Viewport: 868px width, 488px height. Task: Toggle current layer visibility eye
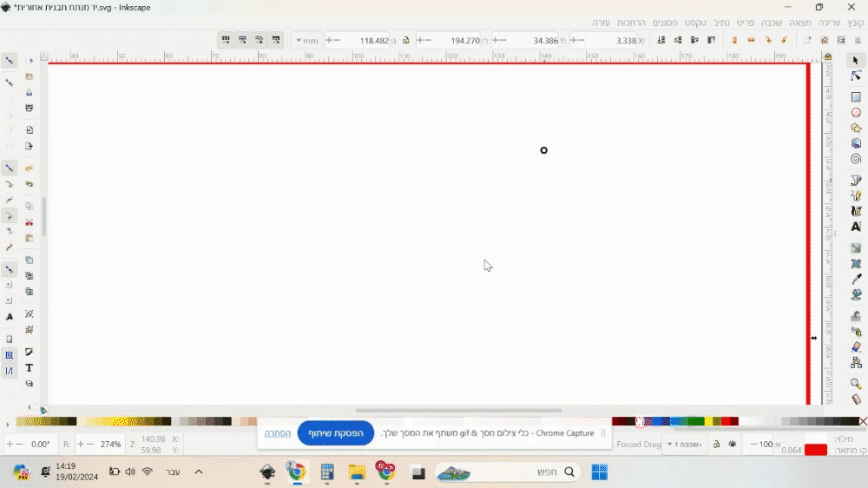(733, 445)
